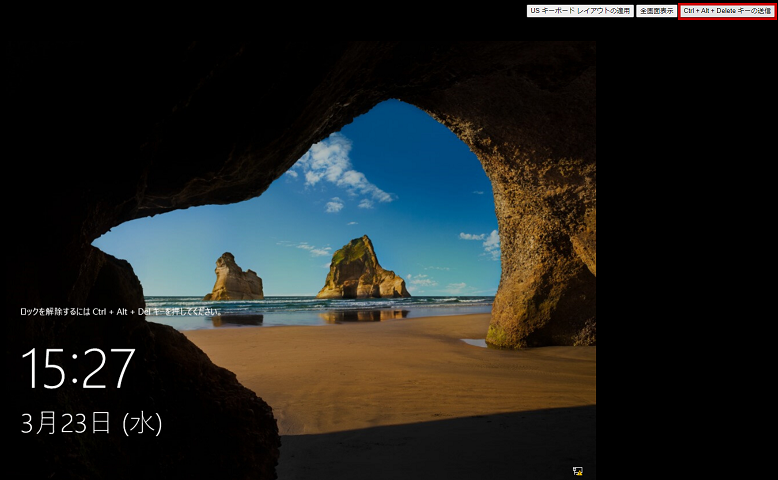Click the ocean waves near the horizon
Viewport: 778px width, 480px height.
click(300, 302)
